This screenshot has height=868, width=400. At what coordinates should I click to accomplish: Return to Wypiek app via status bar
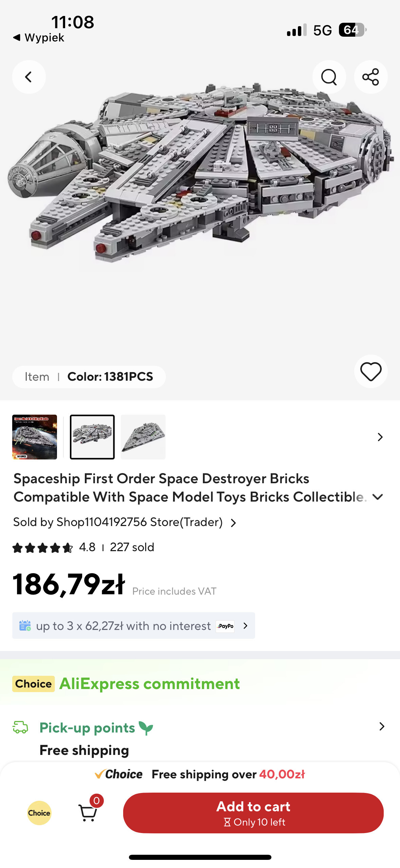tap(39, 38)
